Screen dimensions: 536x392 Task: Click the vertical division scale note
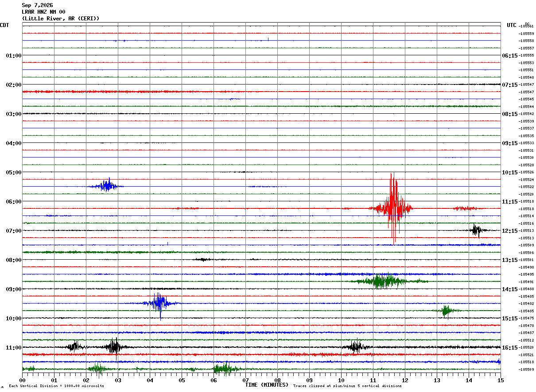[x=56, y=386]
